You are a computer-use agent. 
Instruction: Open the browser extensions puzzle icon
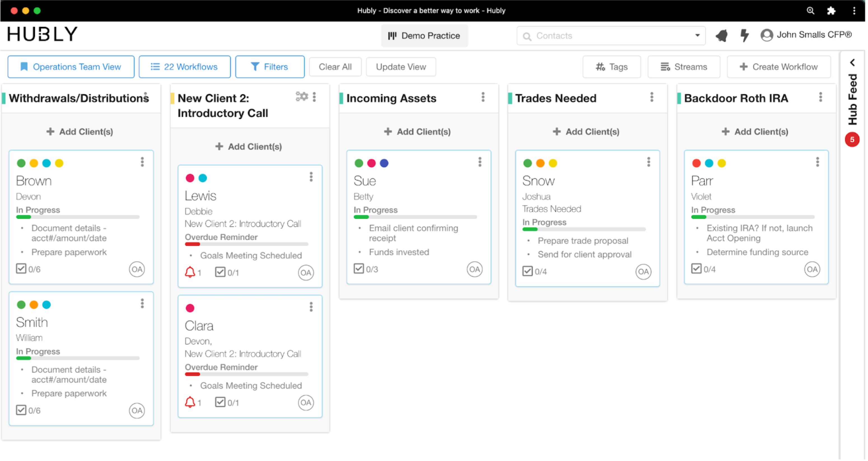(831, 11)
